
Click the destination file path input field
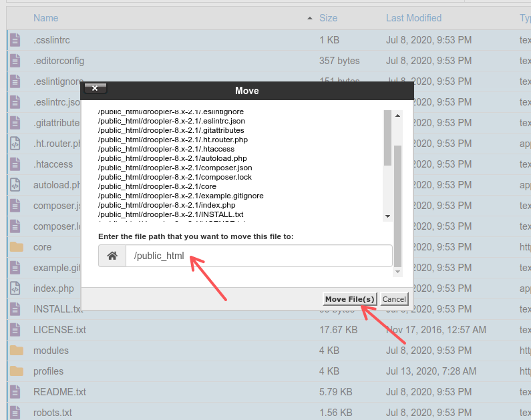[259, 256]
